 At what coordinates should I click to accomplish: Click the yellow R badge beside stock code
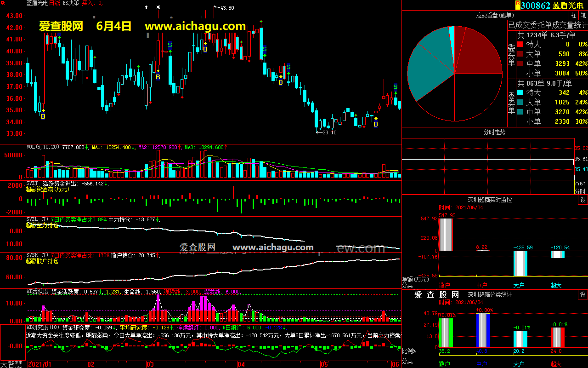(x=518, y=5)
